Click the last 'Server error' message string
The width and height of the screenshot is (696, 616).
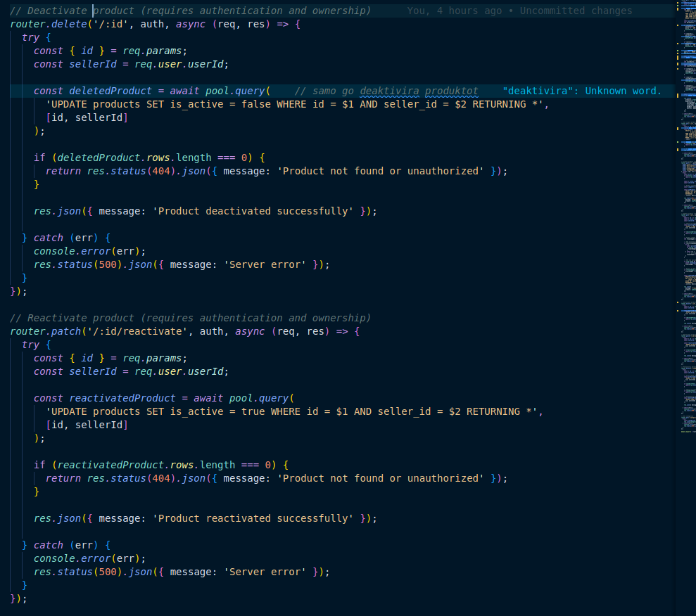coord(267,572)
